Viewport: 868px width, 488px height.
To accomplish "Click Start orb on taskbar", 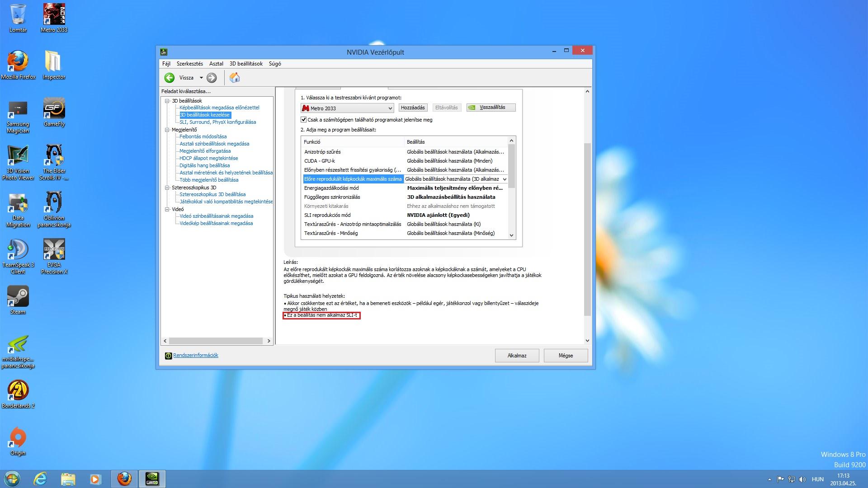I will pyautogui.click(x=12, y=479).
